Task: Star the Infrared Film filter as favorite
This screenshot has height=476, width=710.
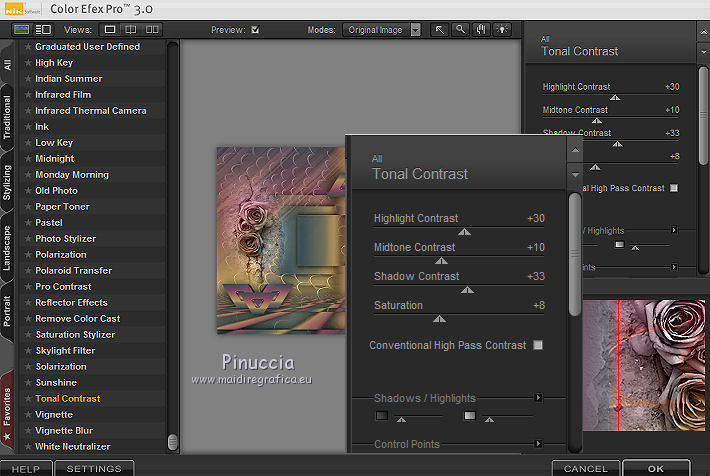Action: coord(28,95)
